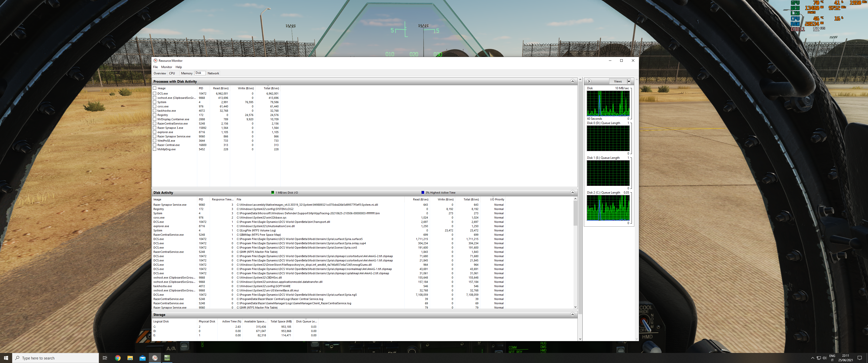This screenshot has height=363, width=868.
Task: Open File Explorer from the taskbar
Action: 130,358
